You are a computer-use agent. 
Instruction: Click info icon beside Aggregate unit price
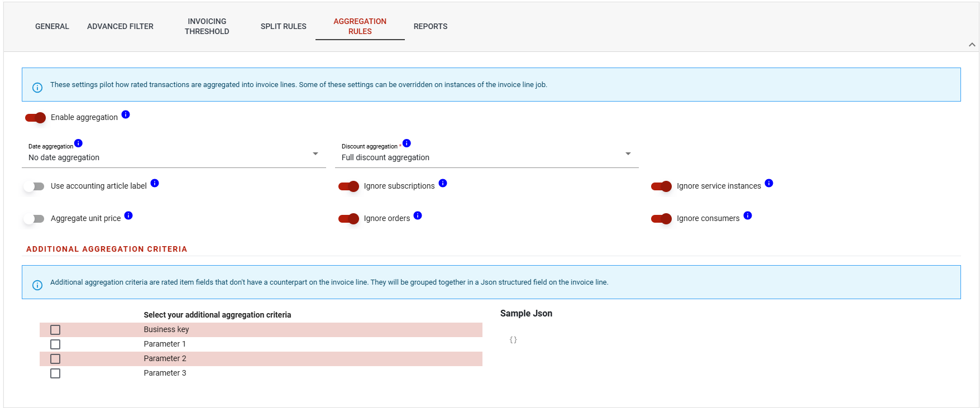(128, 215)
